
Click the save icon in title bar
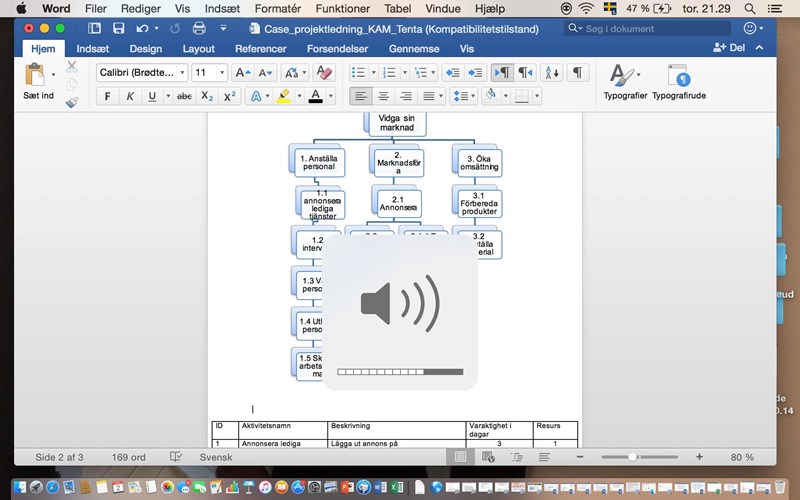point(119,28)
